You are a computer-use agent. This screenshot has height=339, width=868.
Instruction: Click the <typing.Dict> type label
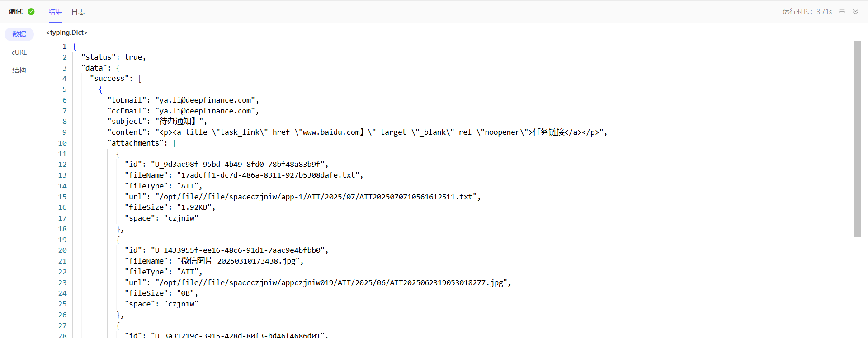coord(66,33)
